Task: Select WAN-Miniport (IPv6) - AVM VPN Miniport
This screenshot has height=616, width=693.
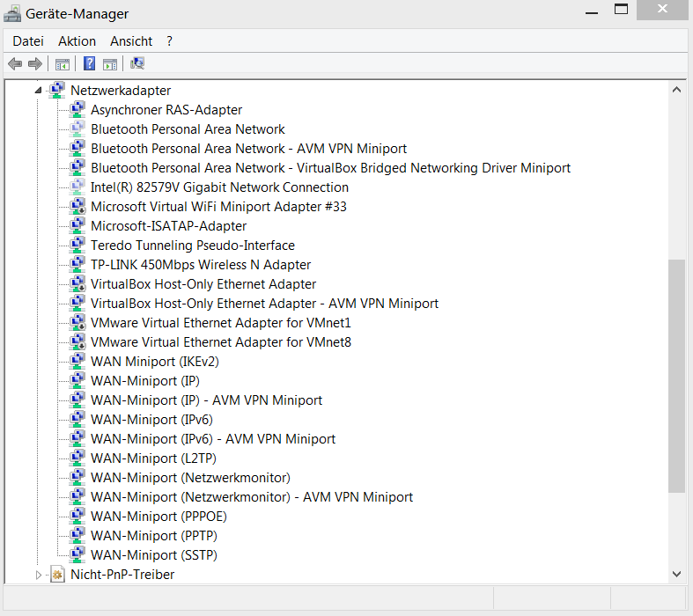Action: pyautogui.click(x=213, y=439)
